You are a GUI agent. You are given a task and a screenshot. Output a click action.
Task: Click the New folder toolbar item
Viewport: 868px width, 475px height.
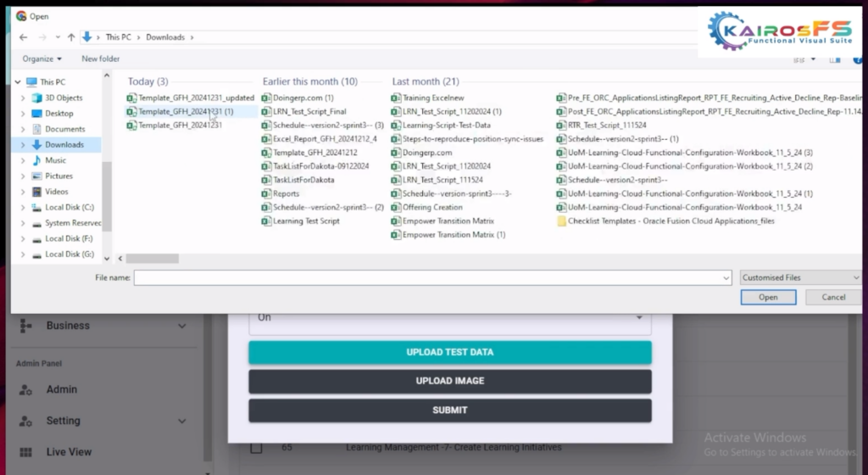[x=100, y=59]
